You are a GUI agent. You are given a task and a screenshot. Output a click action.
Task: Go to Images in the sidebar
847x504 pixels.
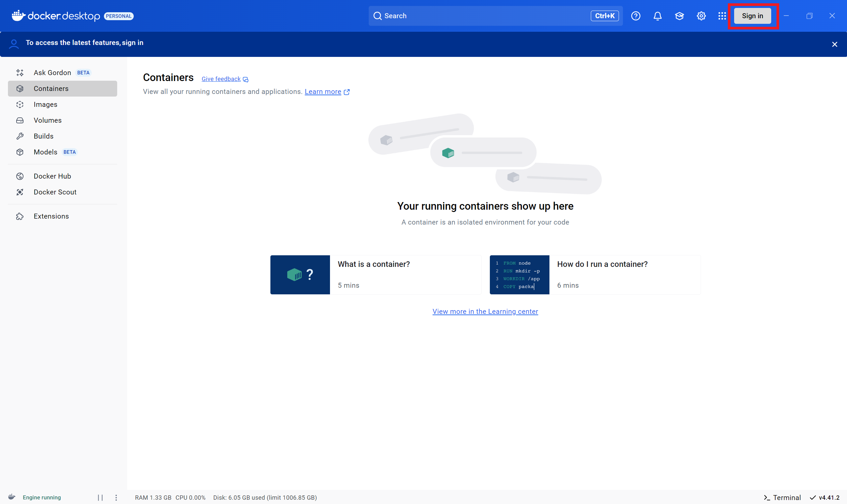(46, 104)
